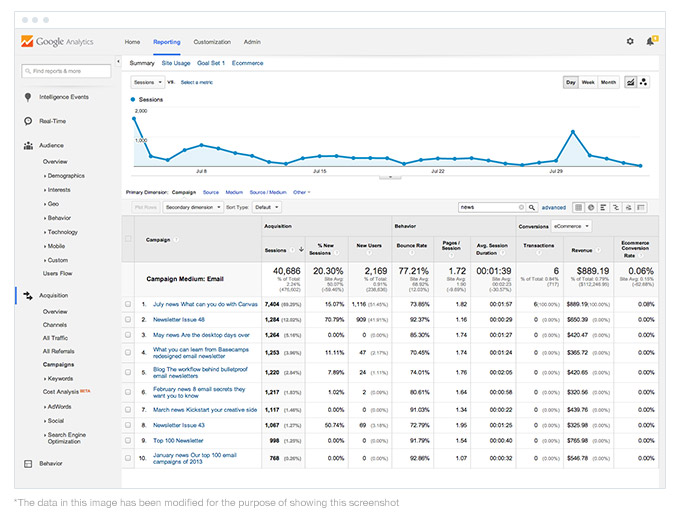Image resolution: width=679 pixels, height=520 pixels.
Task: Open the Customization tab
Action: pyautogui.click(x=212, y=42)
